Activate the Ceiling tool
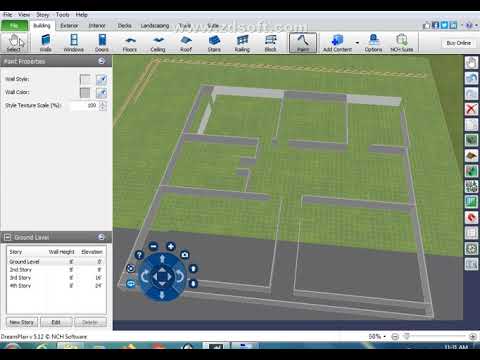 pos(158,43)
